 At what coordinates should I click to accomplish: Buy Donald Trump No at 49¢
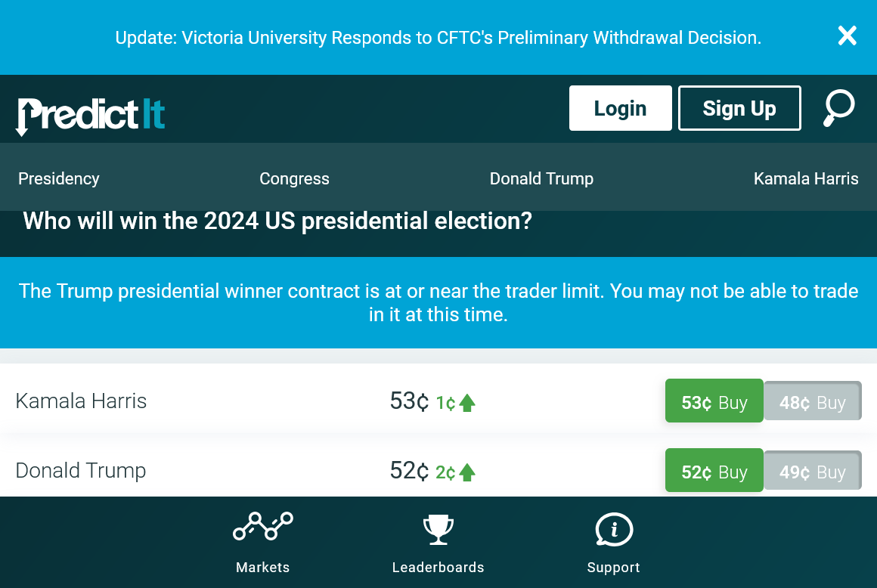(x=812, y=471)
